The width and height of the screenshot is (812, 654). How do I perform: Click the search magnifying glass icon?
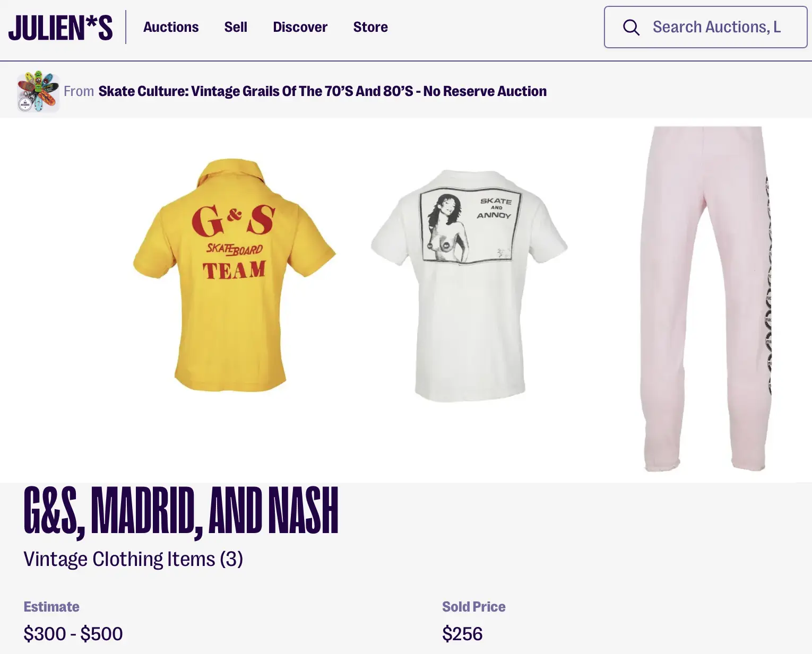[x=631, y=28]
